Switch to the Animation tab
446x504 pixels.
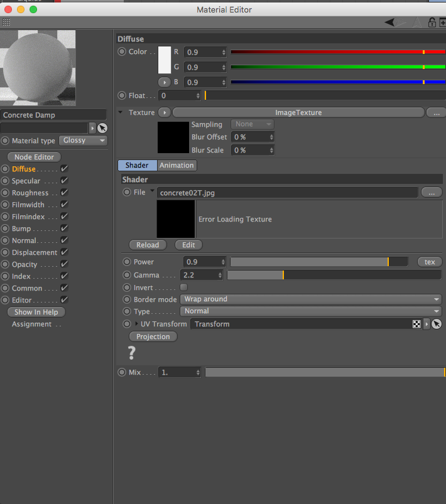(177, 165)
